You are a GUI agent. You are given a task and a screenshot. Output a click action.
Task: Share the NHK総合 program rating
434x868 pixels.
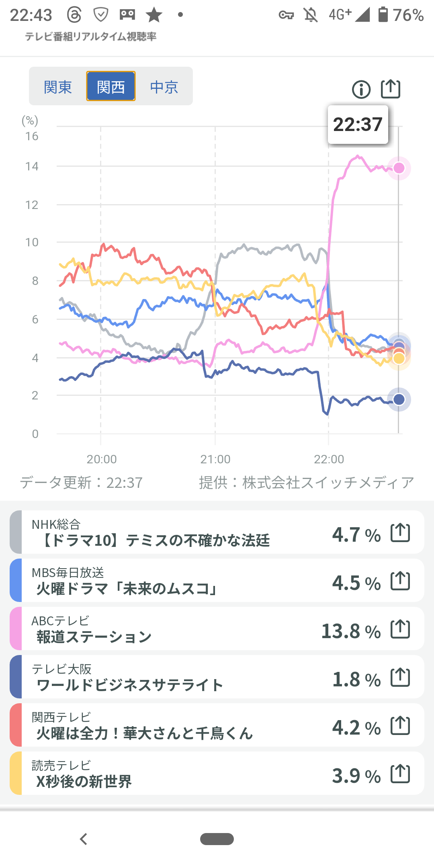tap(400, 533)
